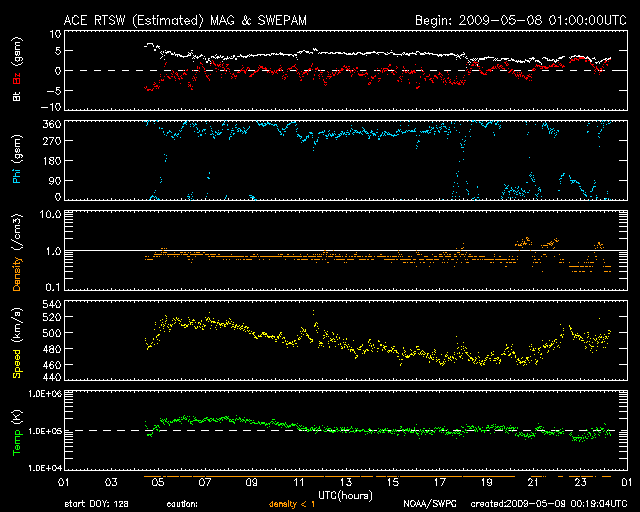Viewport: 640px width, 512px height.
Task: Click the 'UTC(hours)' x-axis label
Action: 345,495
